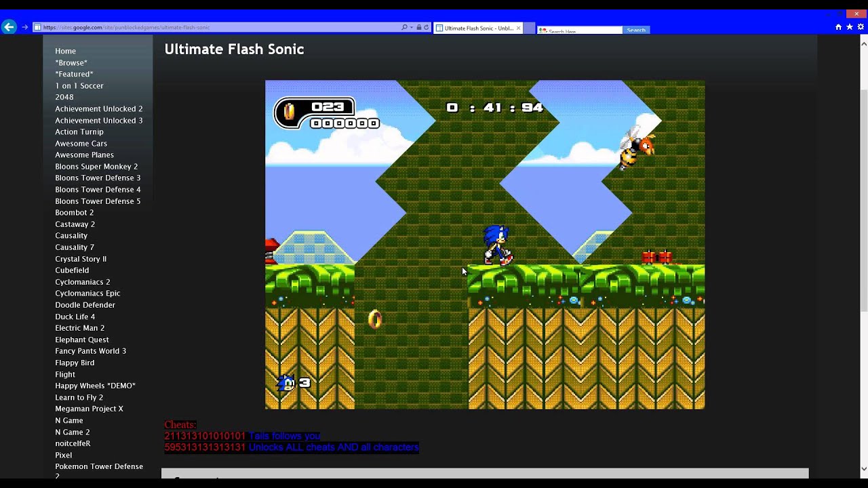Image resolution: width=868 pixels, height=488 pixels.
Task: Open the Flight game link
Action: coord(65,374)
